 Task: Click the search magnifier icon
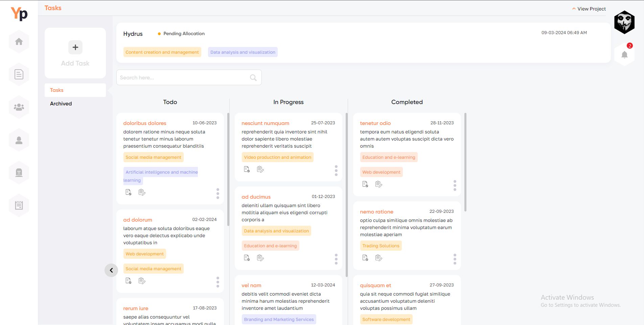tap(253, 78)
